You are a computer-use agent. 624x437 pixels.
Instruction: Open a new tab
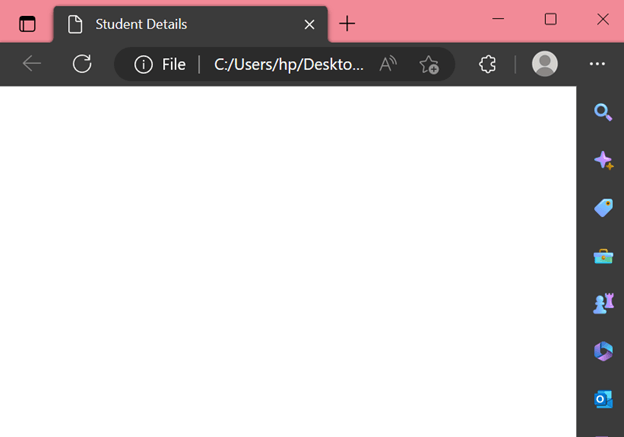click(347, 24)
